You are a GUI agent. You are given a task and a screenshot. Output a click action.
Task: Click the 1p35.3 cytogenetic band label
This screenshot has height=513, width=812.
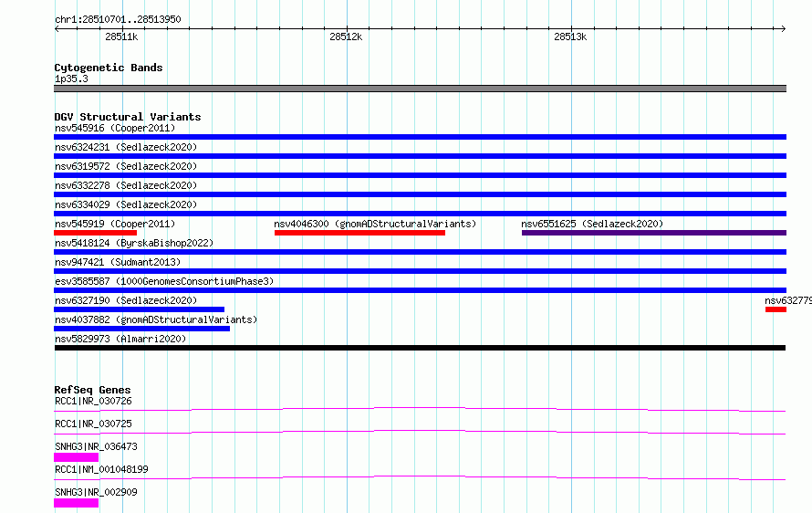click(x=71, y=79)
